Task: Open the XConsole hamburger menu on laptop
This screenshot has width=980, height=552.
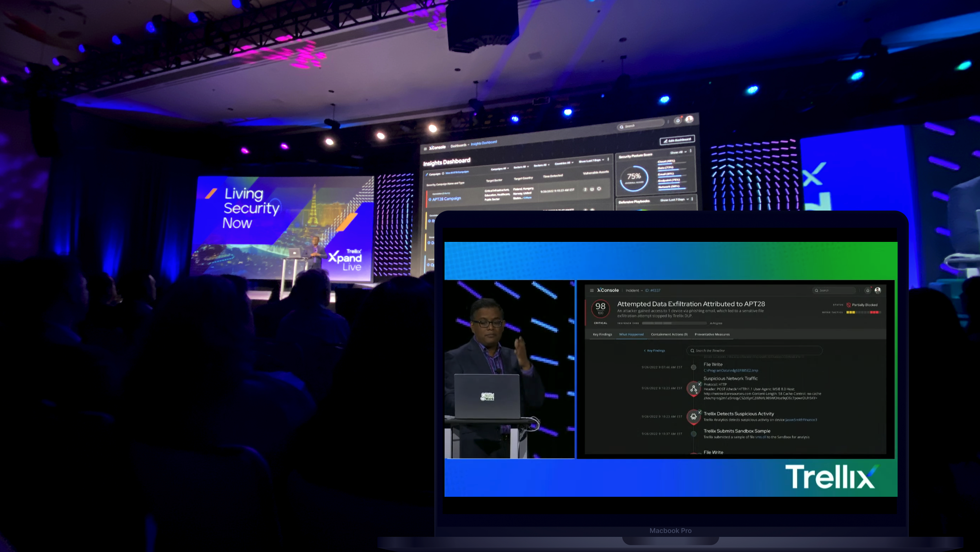Action: pos(592,291)
